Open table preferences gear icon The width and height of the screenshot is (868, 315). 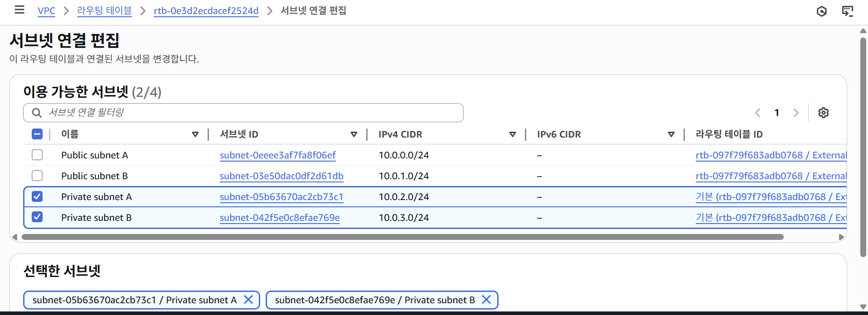pyautogui.click(x=823, y=113)
